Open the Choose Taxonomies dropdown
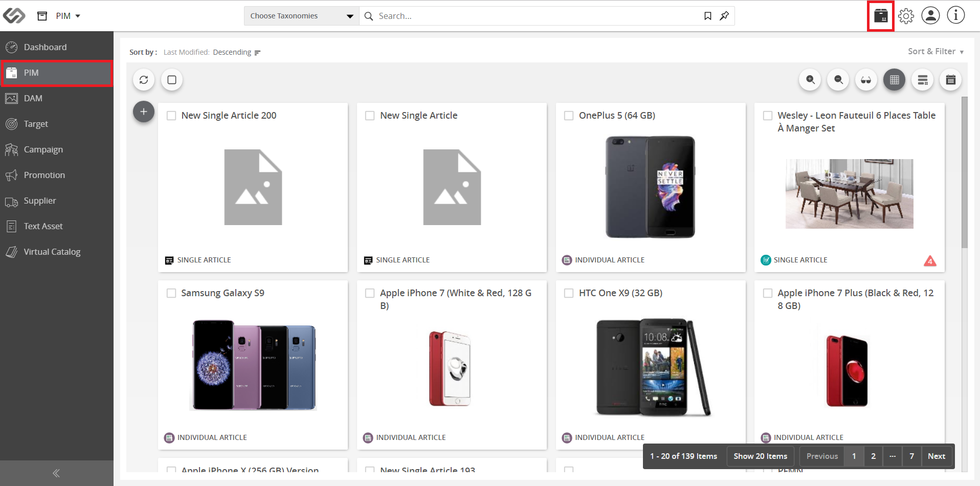 [302, 16]
